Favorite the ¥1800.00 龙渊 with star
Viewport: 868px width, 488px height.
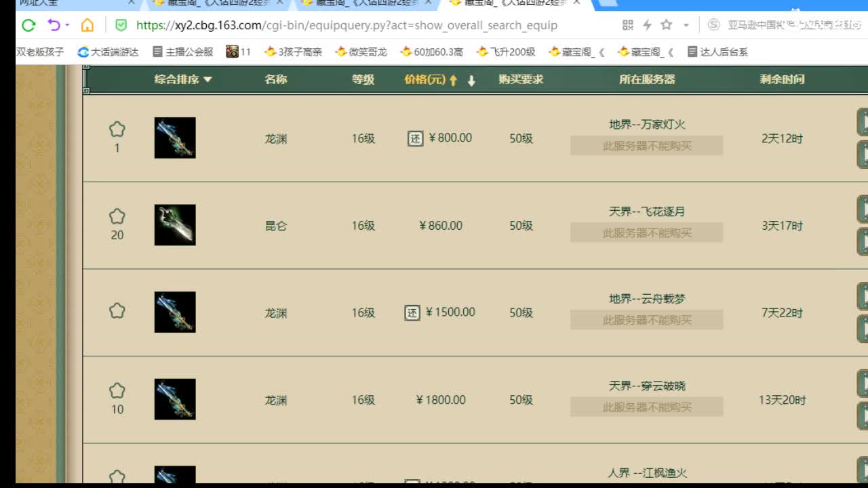coord(117,390)
